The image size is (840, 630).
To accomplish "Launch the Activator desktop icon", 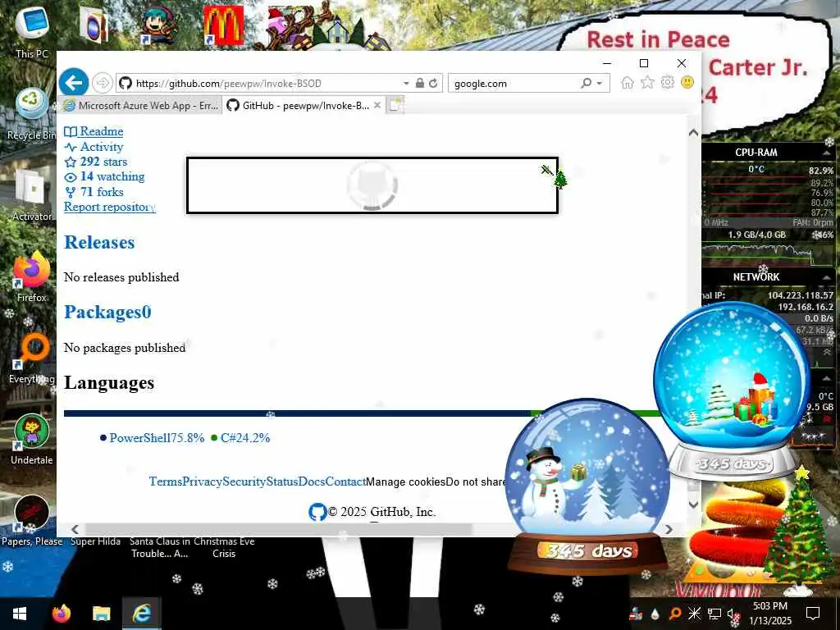I will [x=32, y=195].
